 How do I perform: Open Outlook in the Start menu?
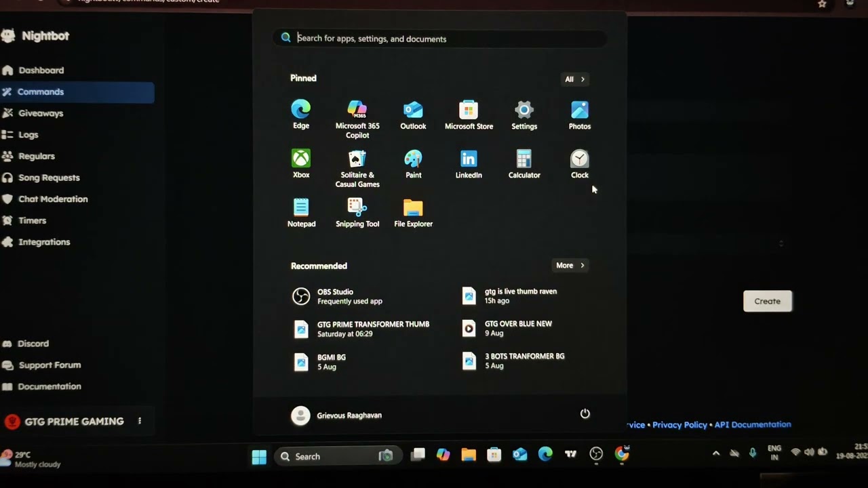pyautogui.click(x=413, y=115)
